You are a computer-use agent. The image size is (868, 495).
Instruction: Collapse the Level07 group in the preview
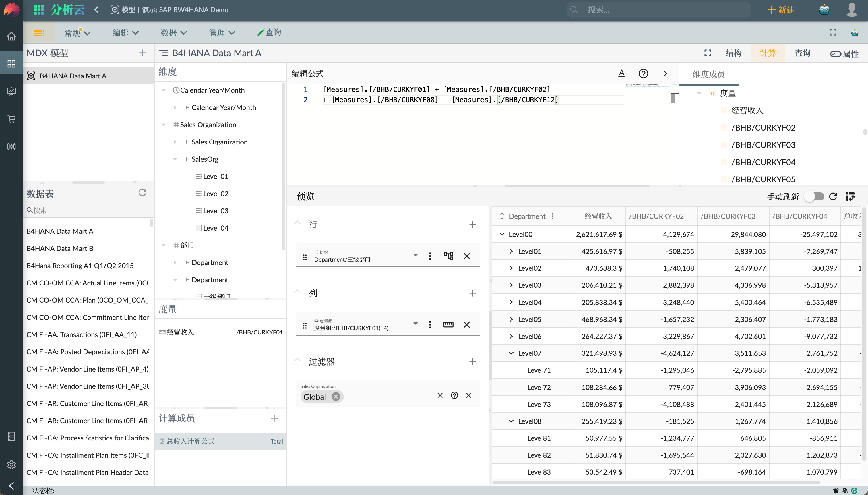point(511,353)
